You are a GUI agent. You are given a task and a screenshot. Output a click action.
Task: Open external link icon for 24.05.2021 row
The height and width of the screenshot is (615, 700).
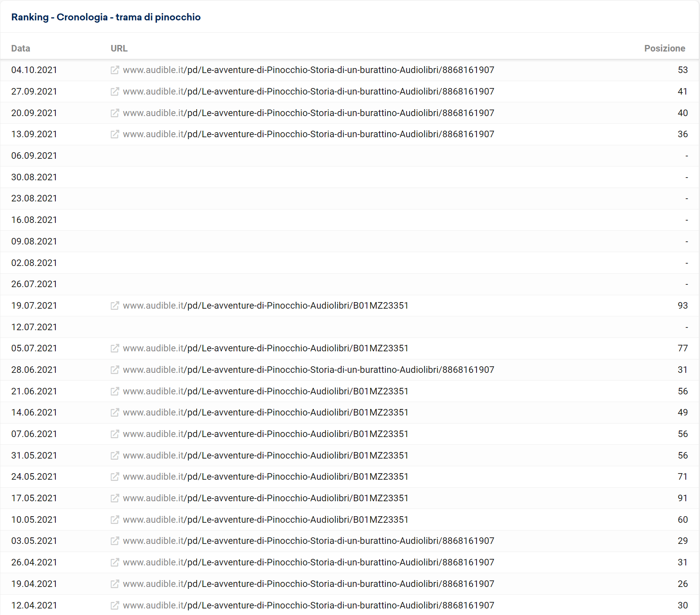(x=115, y=477)
